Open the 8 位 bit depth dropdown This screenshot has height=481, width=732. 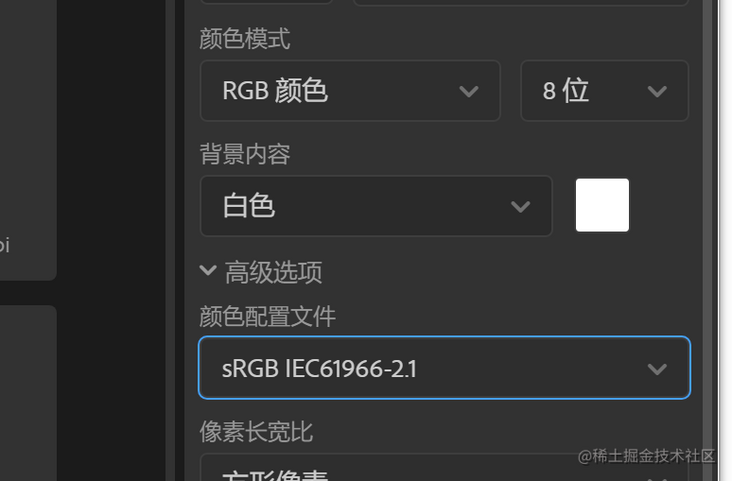(x=605, y=91)
